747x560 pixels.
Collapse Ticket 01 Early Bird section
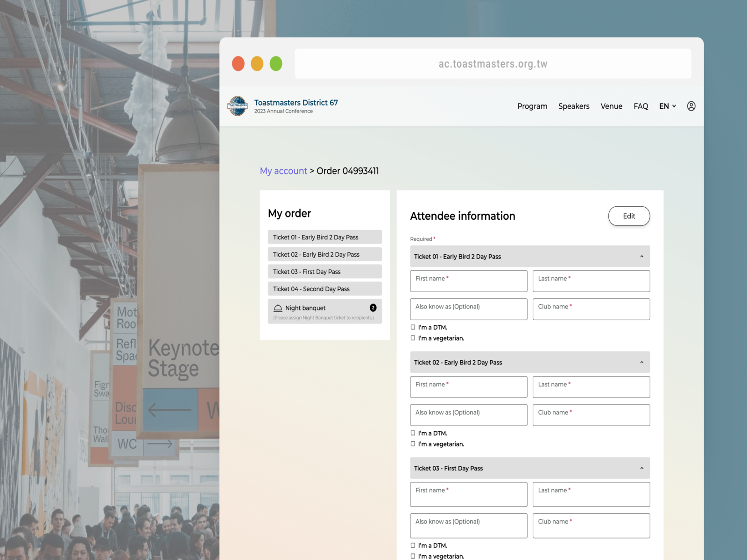641,257
